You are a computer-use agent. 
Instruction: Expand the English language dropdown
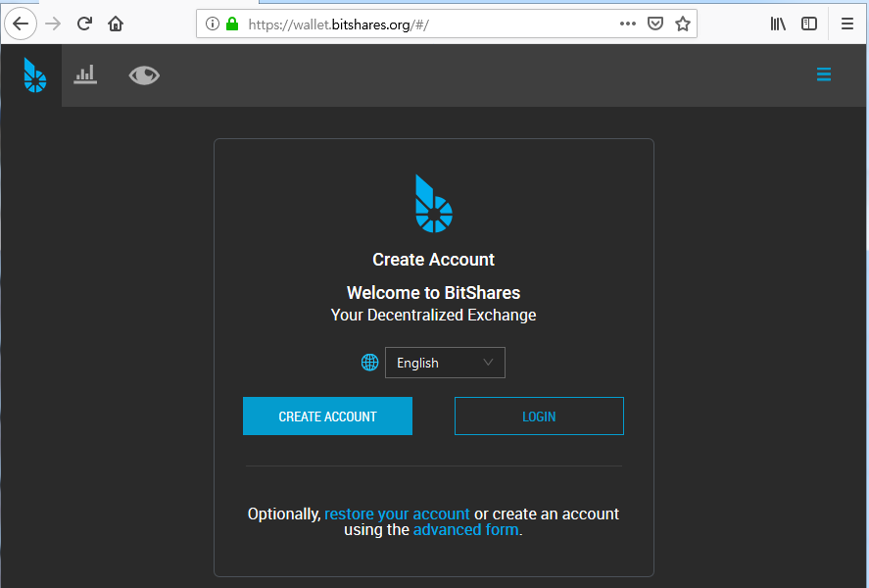click(445, 363)
